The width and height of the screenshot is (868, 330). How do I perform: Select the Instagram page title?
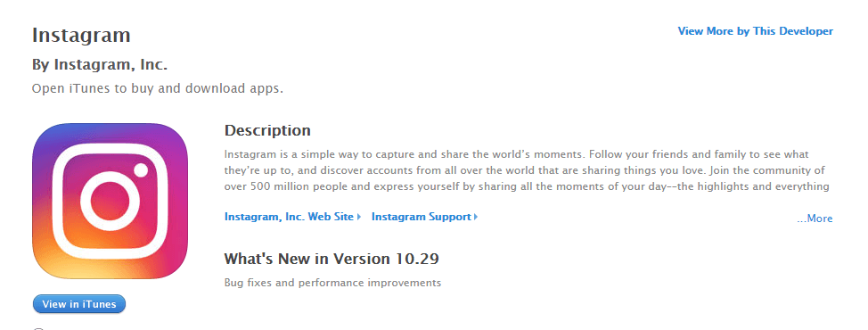point(81,36)
